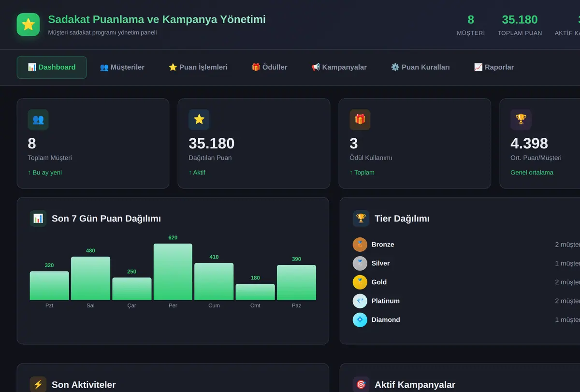Click the star icon on Dağıtılan Puan card
Viewport: 580px width, 392px height.
click(x=199, y=119)
